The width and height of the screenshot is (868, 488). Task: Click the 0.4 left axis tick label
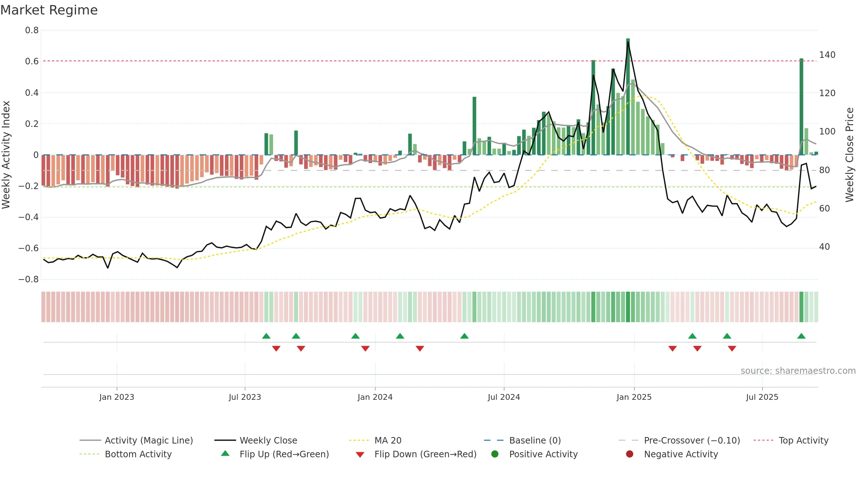pos(32,93)
